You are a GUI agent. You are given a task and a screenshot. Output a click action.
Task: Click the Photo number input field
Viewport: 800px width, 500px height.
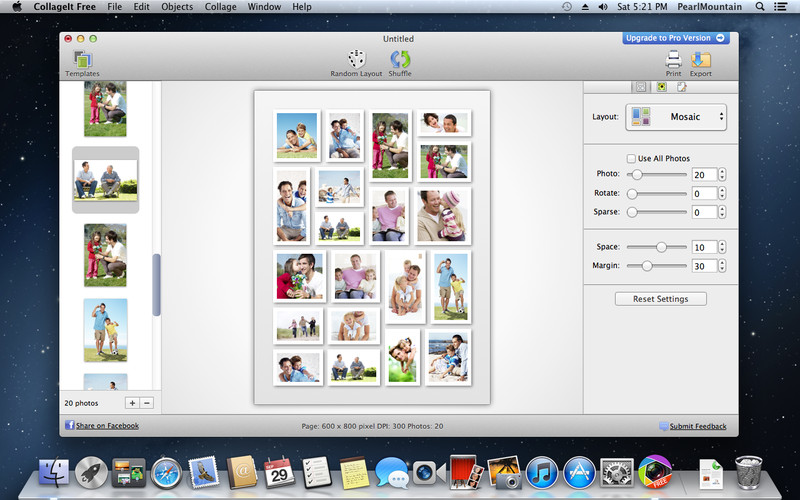[x=705, y=174]
